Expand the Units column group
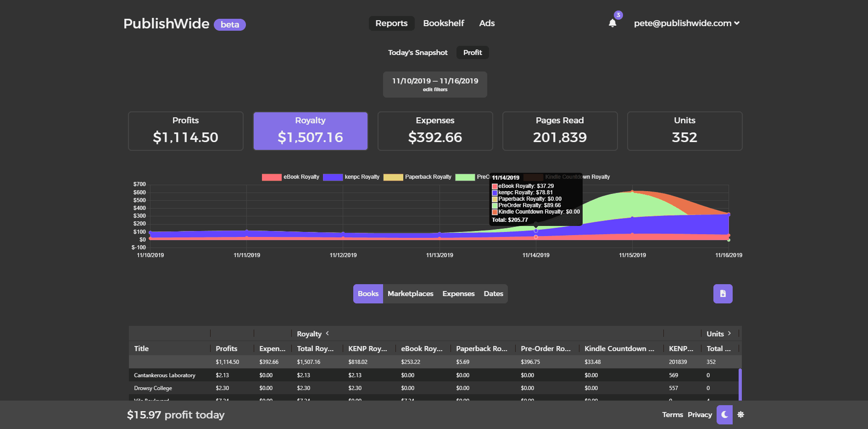868x429 pixels. point(729,334)
